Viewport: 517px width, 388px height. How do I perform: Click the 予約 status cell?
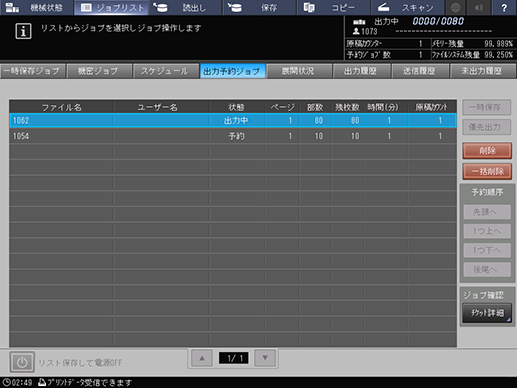(237, 136)
